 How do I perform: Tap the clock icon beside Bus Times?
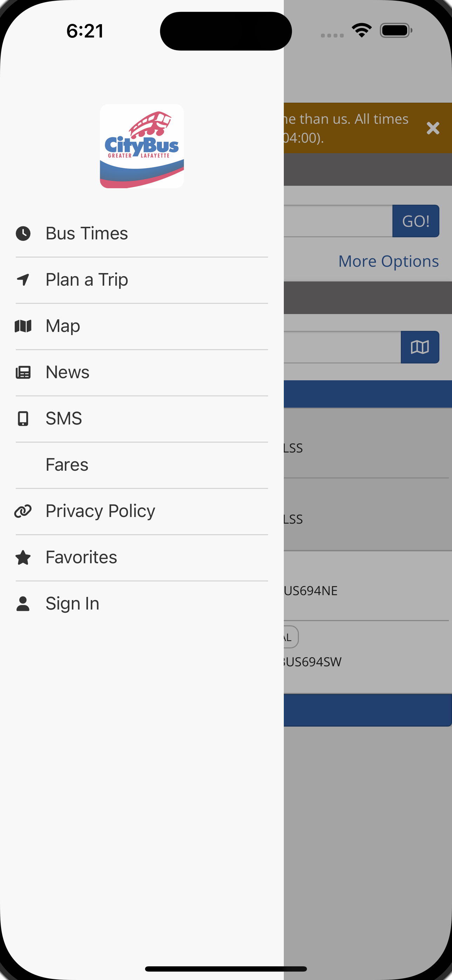[x=23, y=233]
